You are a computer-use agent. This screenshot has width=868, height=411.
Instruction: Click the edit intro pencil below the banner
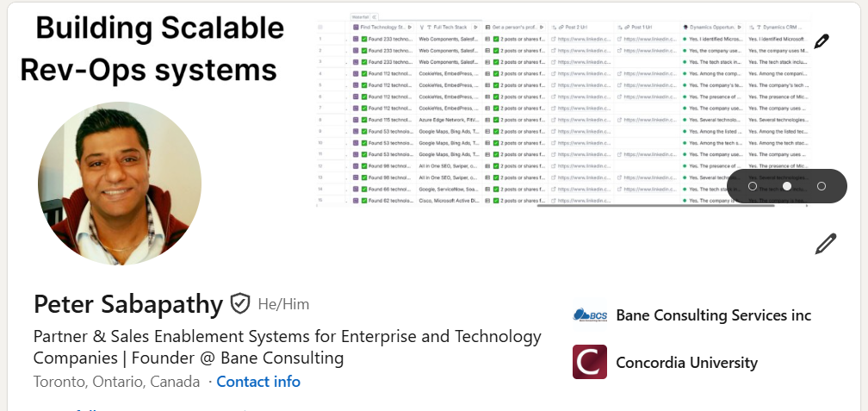(825, 244)
